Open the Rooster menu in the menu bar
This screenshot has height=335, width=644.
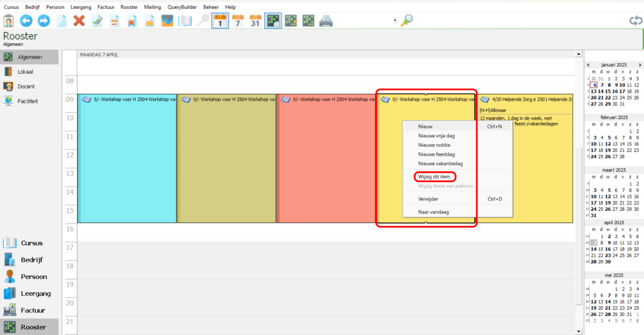(129, 7)
